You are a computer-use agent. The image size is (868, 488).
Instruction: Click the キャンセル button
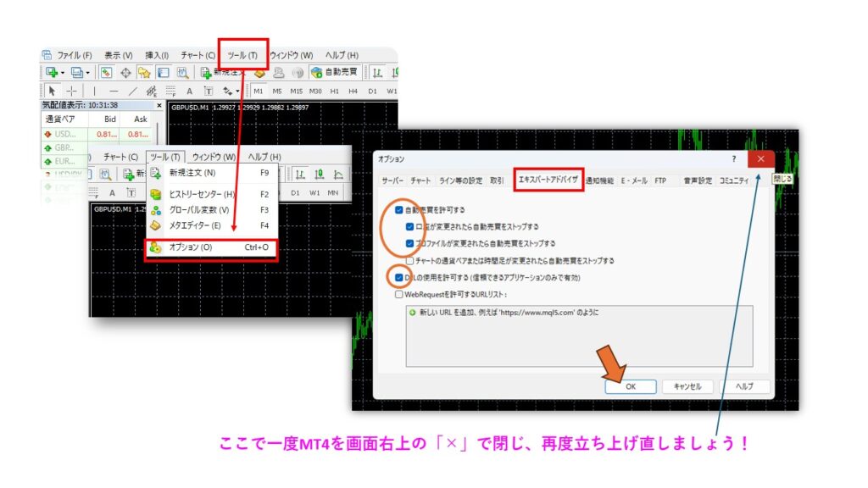tap(687, 386)
